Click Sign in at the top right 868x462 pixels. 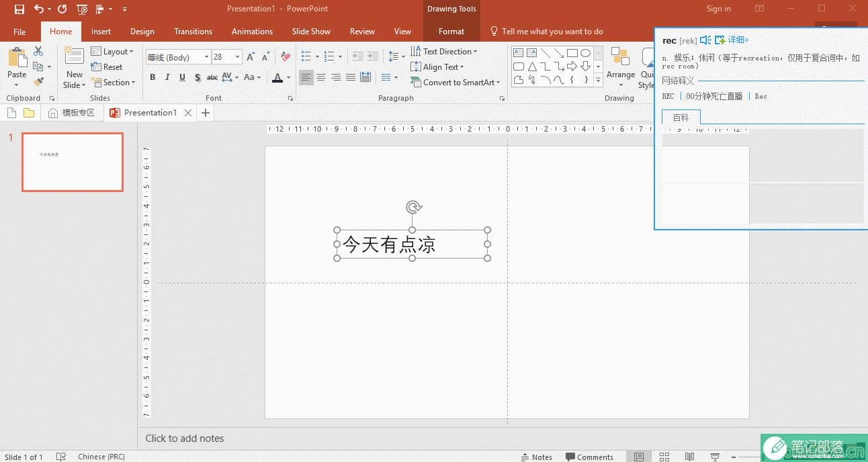[x=718, y=9]
